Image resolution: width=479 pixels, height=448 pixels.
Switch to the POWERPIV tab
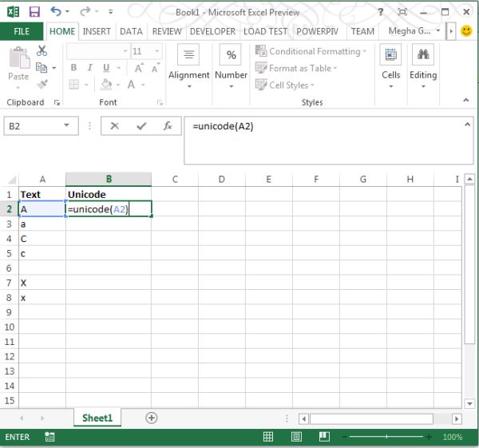[x=317, y=31]
